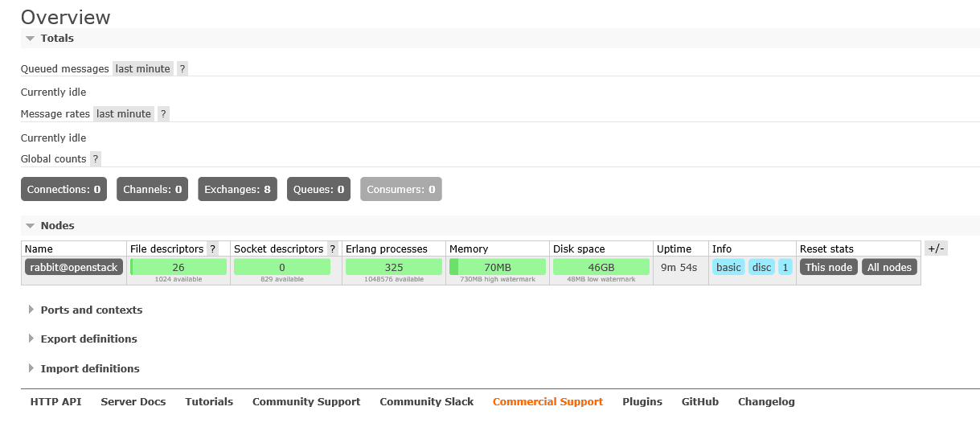Click the disc info tag

[x=761, y=267]
